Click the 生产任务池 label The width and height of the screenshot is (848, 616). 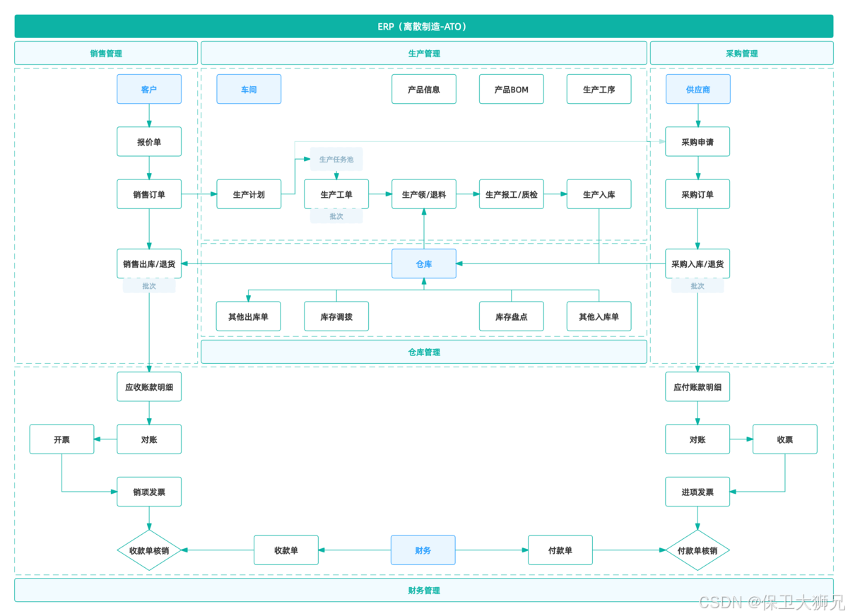point(336,160)
